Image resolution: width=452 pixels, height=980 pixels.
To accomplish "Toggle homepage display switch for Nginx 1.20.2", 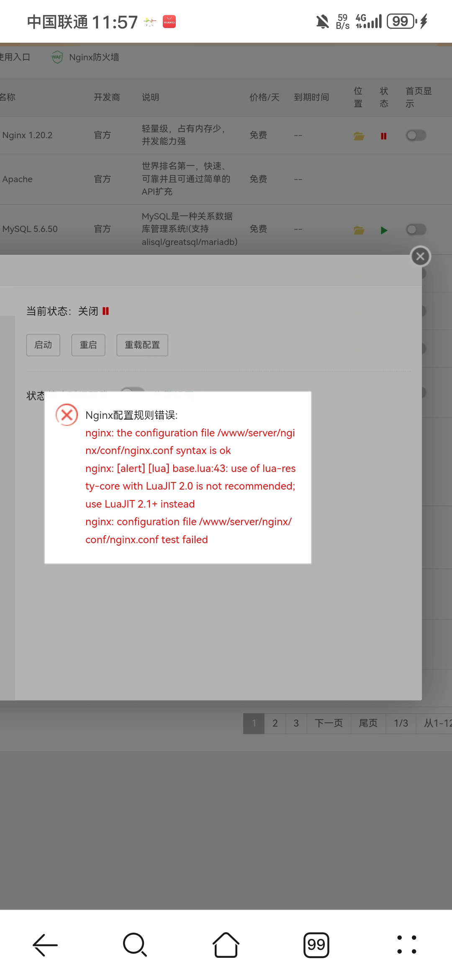I will click(x=416, y=135).
